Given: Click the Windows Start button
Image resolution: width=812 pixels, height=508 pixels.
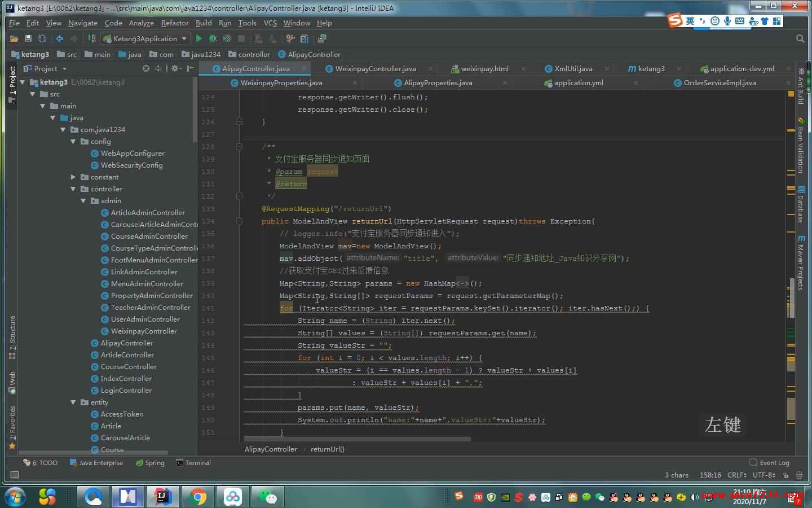Looking at the screenshot, I should click(15, 497).
